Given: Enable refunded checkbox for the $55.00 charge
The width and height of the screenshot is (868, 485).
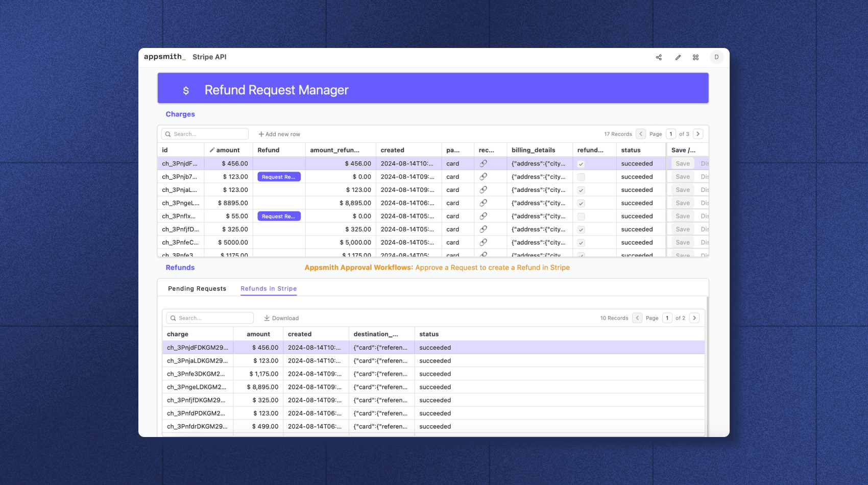Looking at the screenshot, I should pos(581,216).
